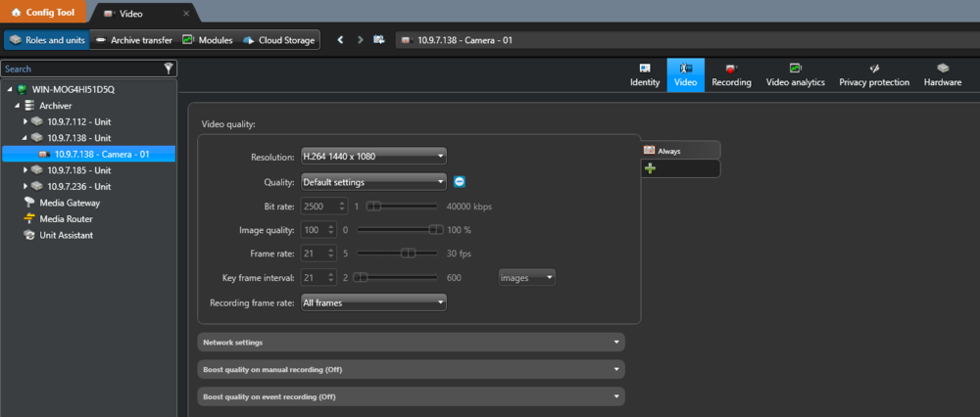Image resolution: width=980 pixels, height=417 pixels.
Task: Open the Modules view
Action: coord(208,40)
